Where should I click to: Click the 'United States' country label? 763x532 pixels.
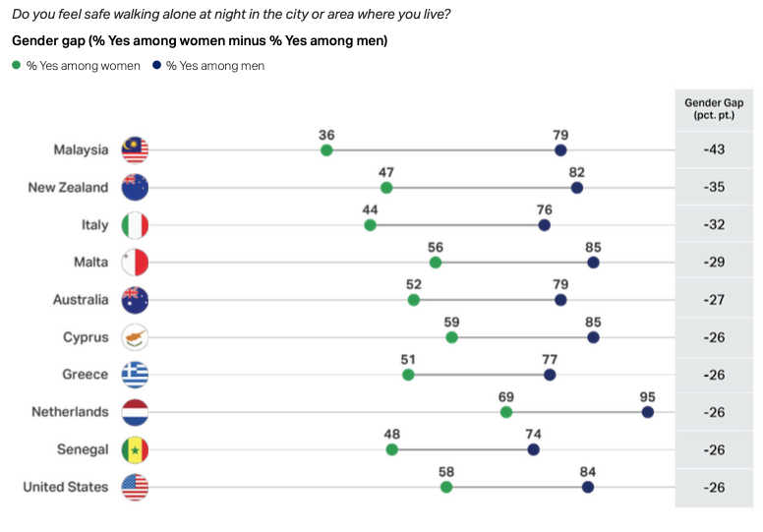pos(65,487)
